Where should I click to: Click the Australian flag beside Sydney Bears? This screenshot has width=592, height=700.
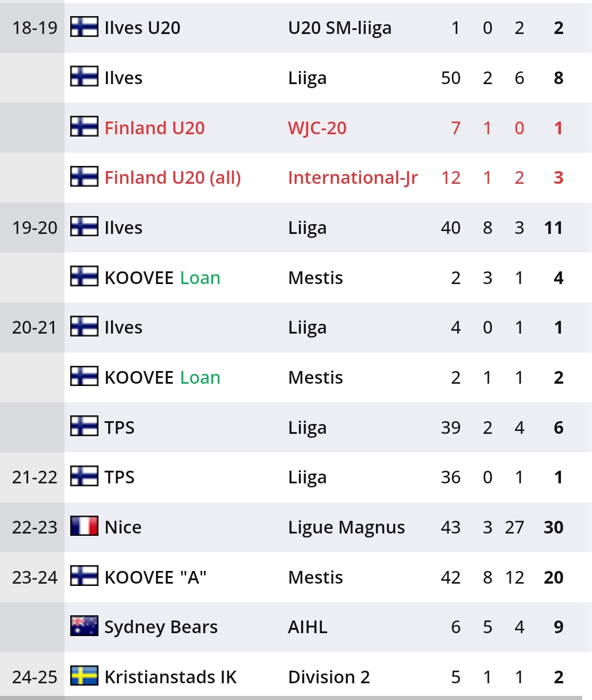tap(84, 626)
